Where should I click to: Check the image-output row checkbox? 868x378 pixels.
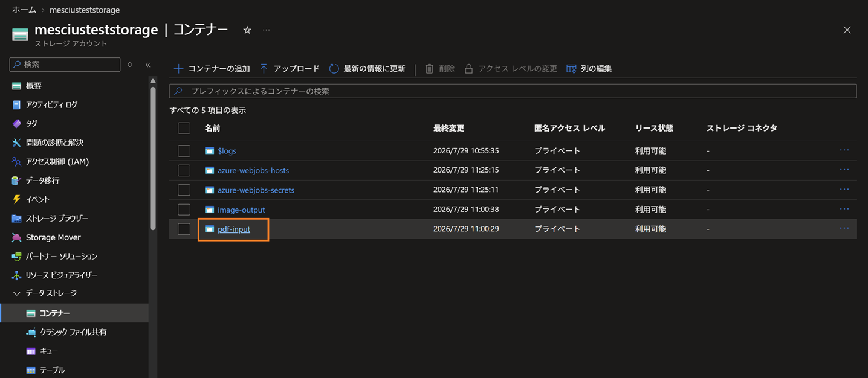click(184, 210)
